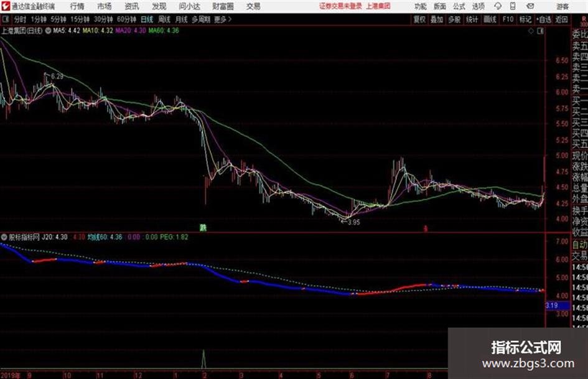Click the MA10: 4.32 label
This screenshot has width=588, height=379.
click(98, 30)
